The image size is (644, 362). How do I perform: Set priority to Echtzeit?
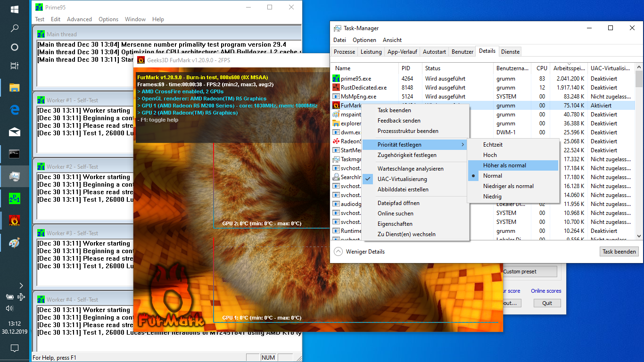(513, 145)
